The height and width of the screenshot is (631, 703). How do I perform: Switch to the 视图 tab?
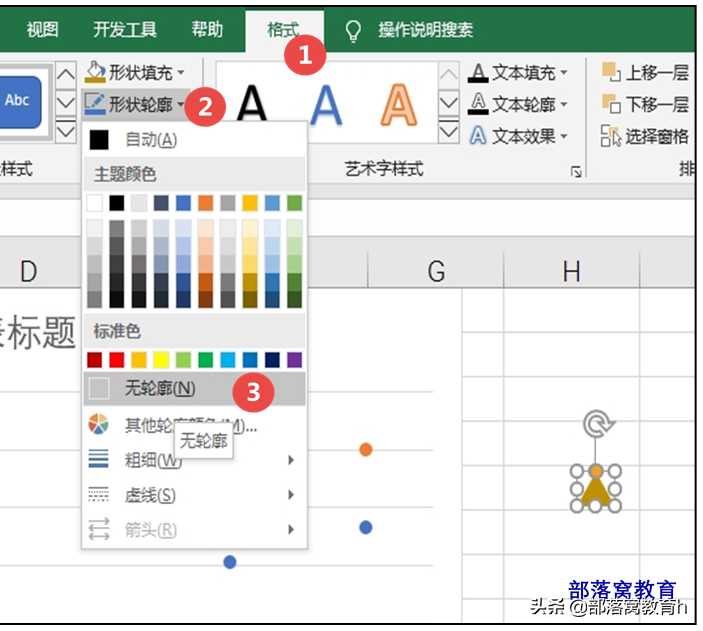click(x=43, y=30)
